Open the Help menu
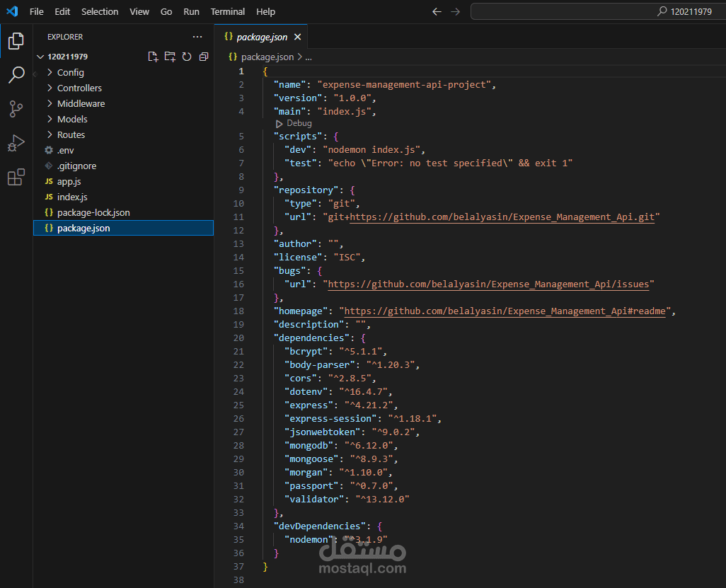The image size is (726, 588). (x=266, y=11)
